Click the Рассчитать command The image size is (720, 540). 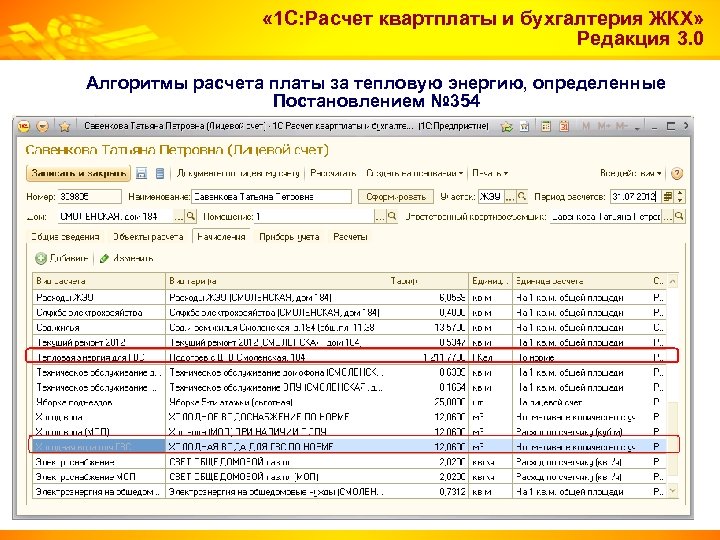click(333, 173)
